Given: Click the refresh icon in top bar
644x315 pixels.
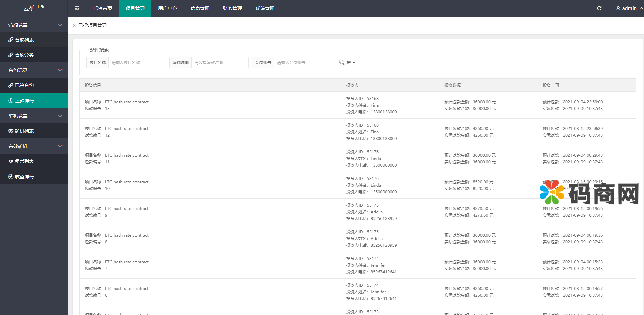Looking at the screenshot, I should click(x=599, y=8).
